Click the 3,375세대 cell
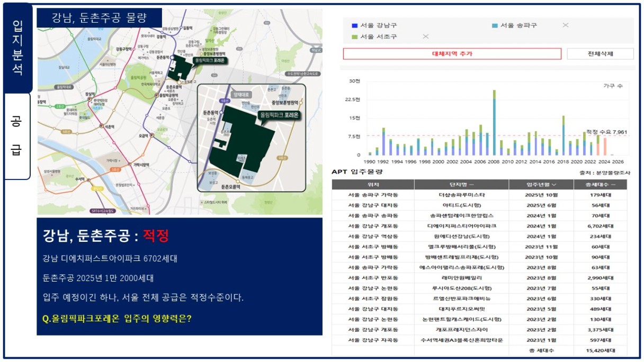644x362 pixels. pos(601,330)
